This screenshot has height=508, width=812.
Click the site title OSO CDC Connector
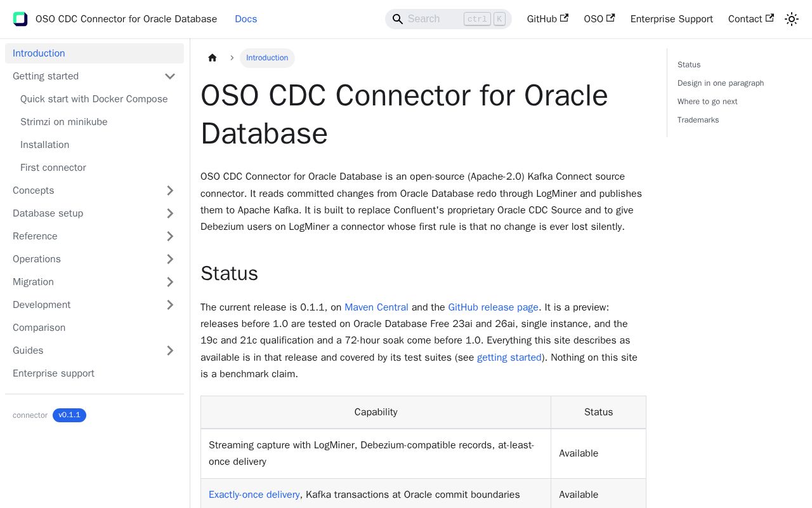[126, 19]
